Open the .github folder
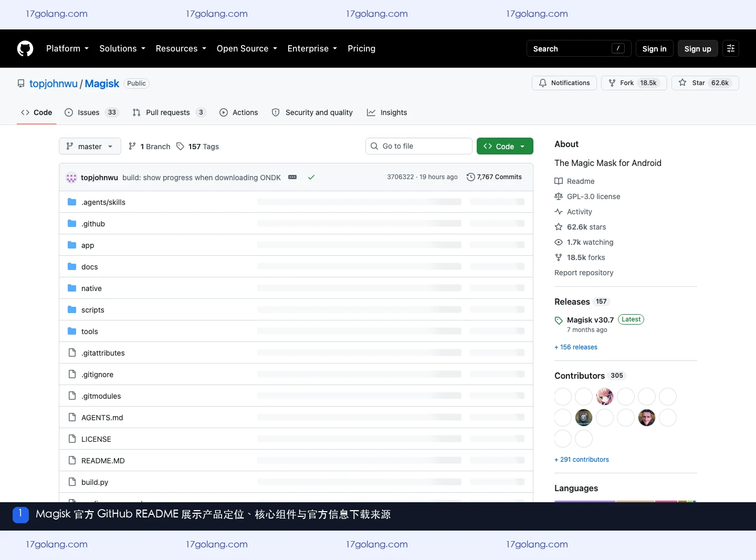 pyautogui.click(x=93, y=224)
